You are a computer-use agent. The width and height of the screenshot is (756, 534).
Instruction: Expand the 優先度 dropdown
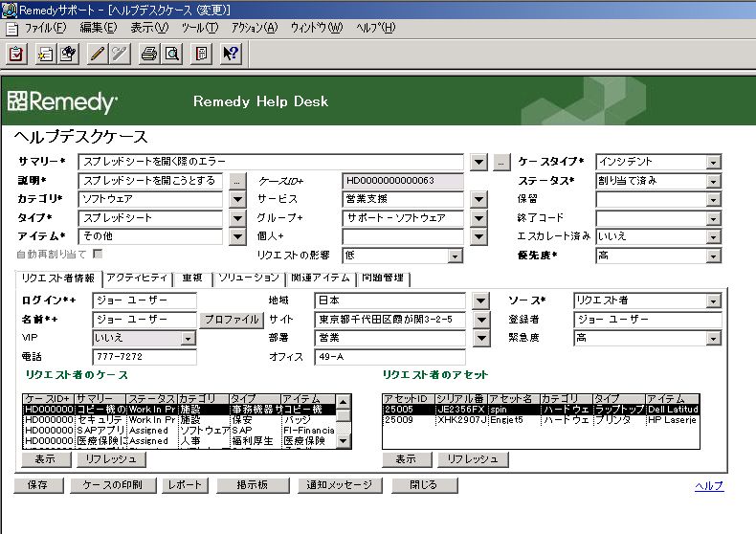coord(713,256)
